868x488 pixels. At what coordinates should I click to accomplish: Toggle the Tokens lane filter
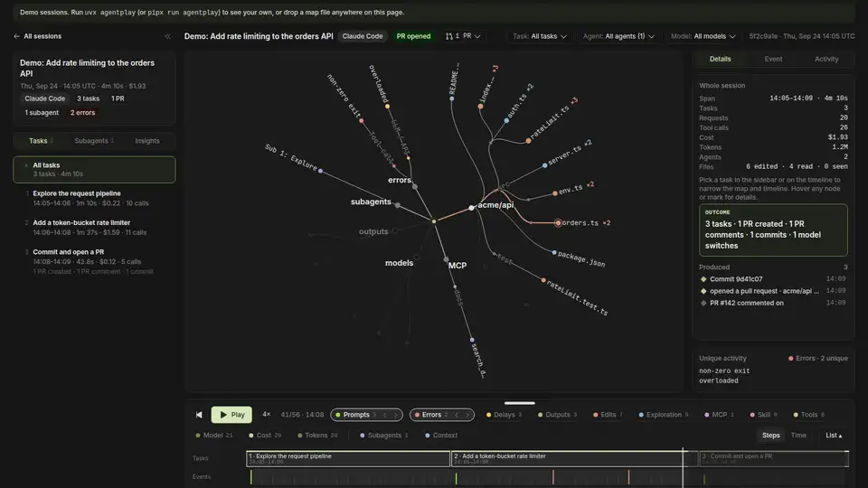tap(316, 436)
